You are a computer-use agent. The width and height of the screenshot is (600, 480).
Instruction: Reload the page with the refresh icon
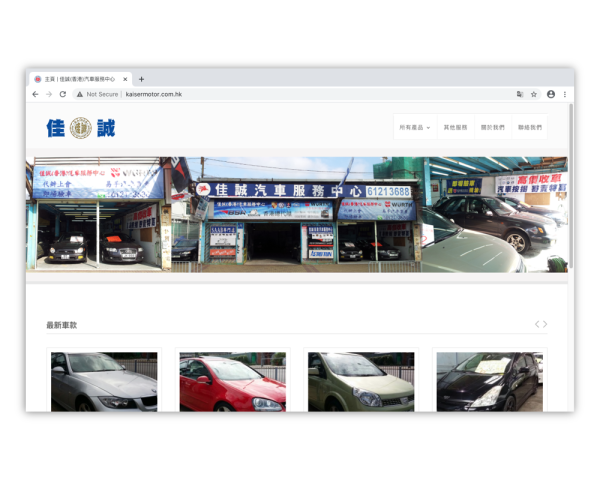tap(63, 94)
